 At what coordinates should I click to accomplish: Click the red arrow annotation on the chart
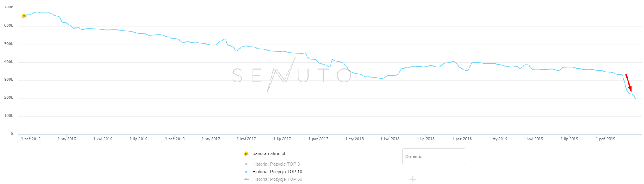click(x=628, y=83)
